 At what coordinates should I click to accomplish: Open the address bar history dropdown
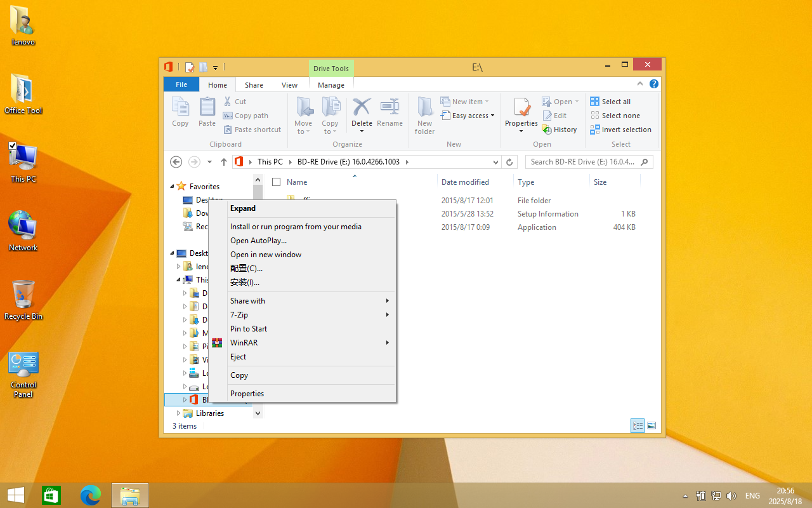tap(495, 162)
